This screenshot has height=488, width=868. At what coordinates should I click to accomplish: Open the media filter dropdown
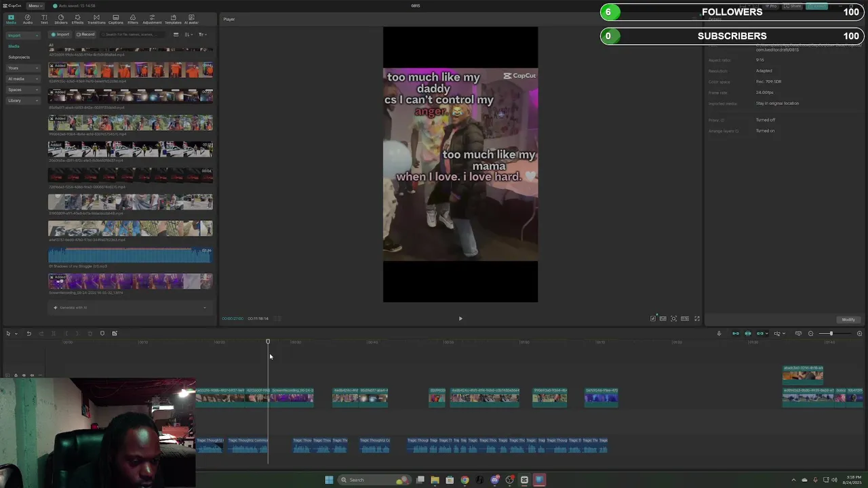[202, 34]
